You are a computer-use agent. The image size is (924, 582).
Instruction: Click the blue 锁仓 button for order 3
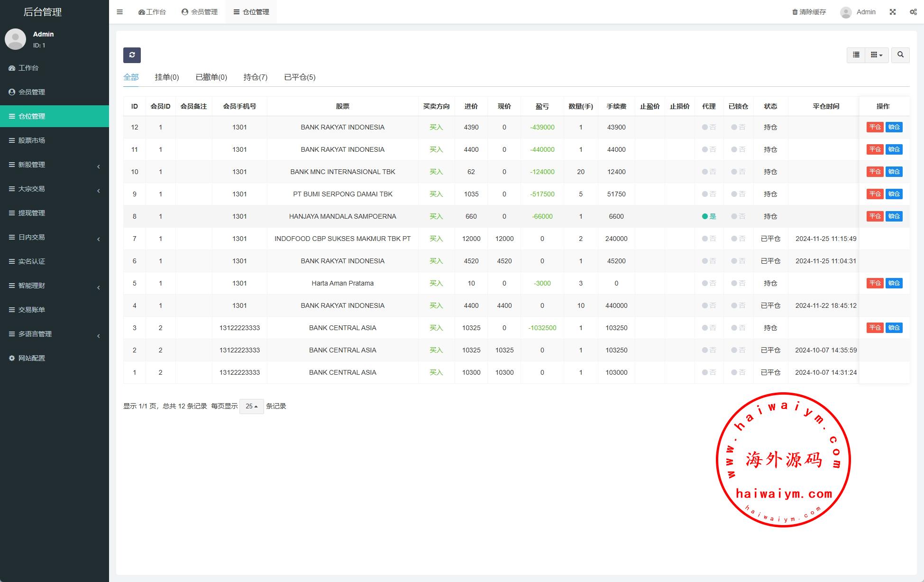(894, 328)
